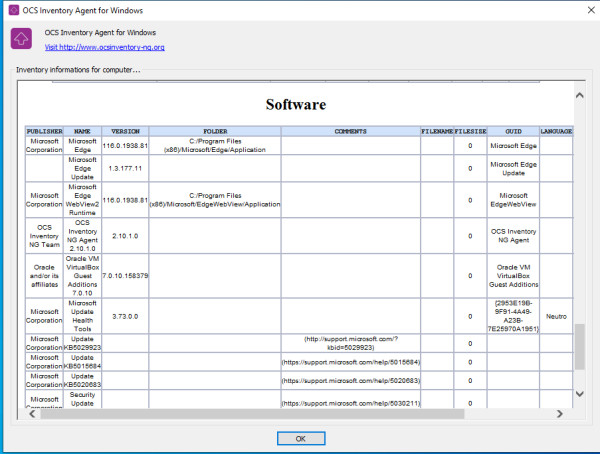600x454 pixels.
Task: Click the FILENAME column header
Action: (437, 131)
